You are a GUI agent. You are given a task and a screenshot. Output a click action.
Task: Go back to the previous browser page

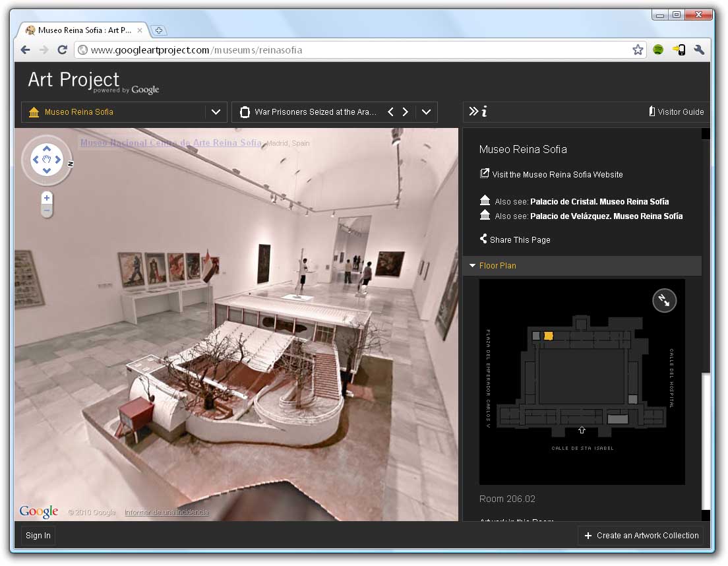click(x=26, y=49)
